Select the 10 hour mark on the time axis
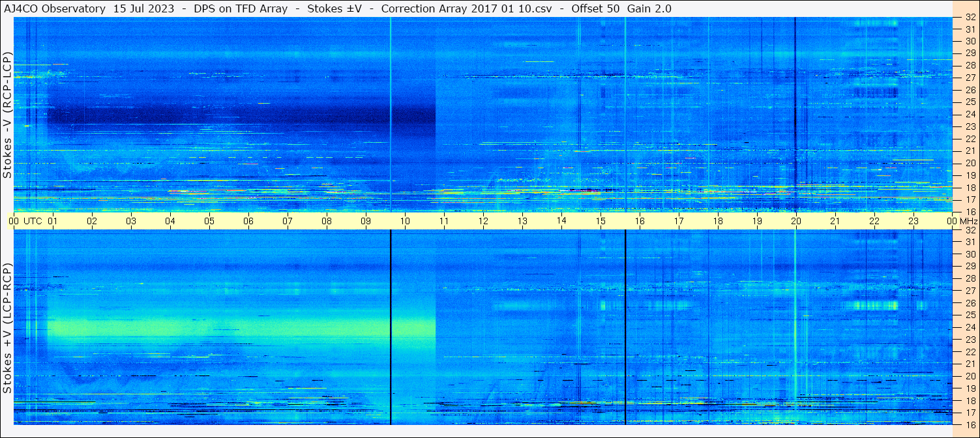Viewport: 980px width, 438px height. pyautogui.click(x=405, y=221)
